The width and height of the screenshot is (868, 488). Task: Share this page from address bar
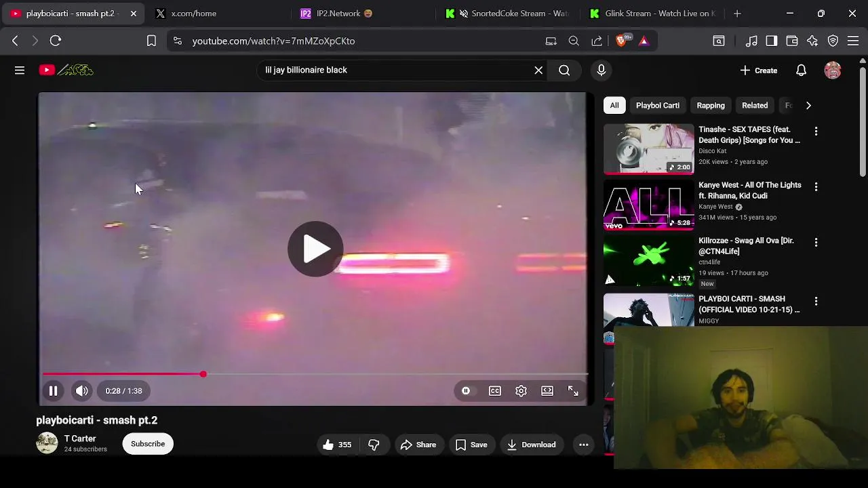(597, 41)
